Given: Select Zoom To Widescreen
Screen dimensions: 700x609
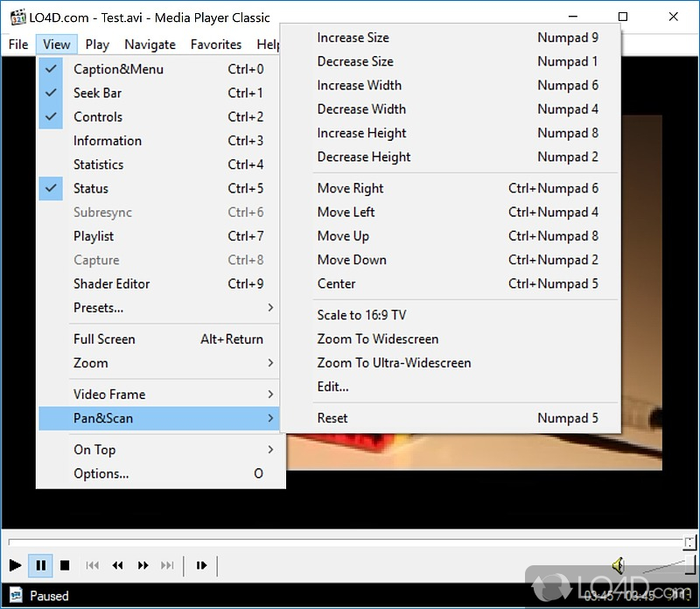Looking at the screenshot, I should point(377,339).
